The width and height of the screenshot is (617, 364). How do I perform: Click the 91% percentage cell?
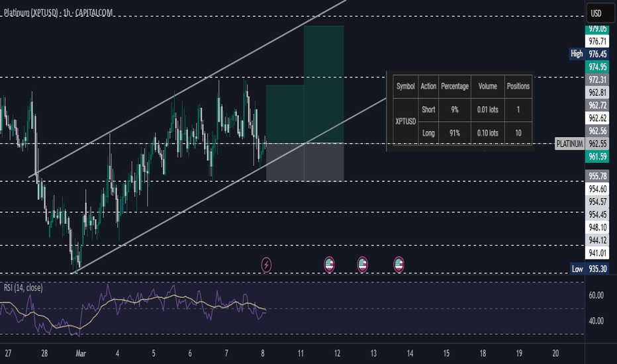coord(455,133)
